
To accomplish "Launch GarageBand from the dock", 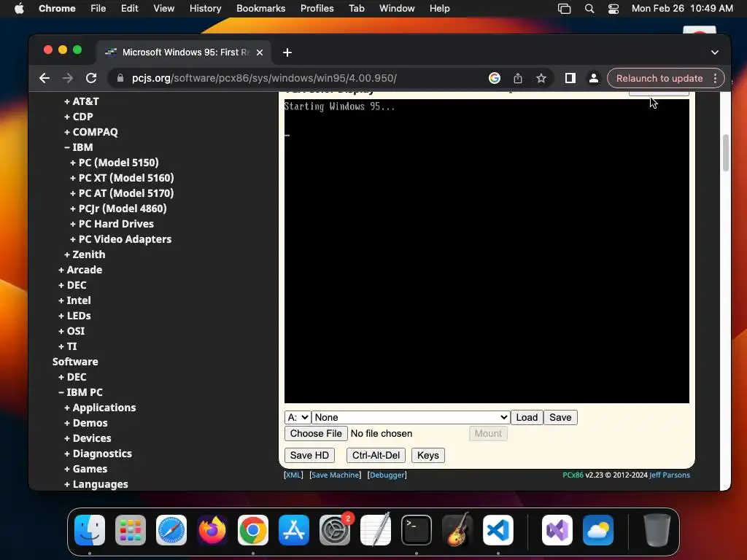I will click(457, 530).
